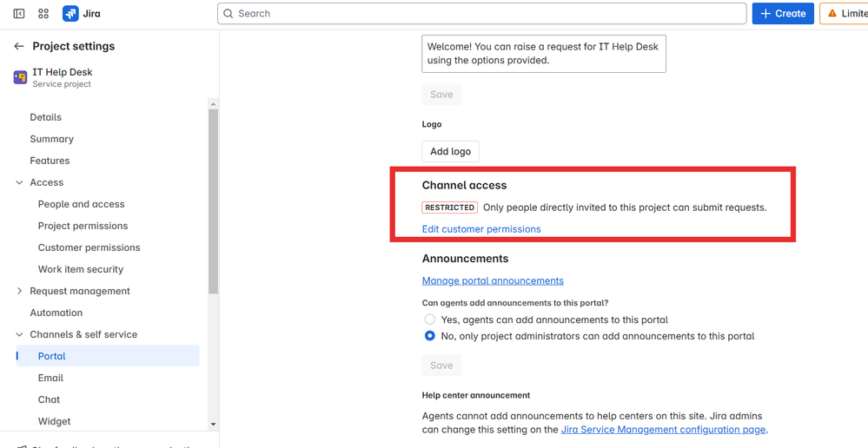
Task: Click the Limited status button
Action: pos(844,14)
